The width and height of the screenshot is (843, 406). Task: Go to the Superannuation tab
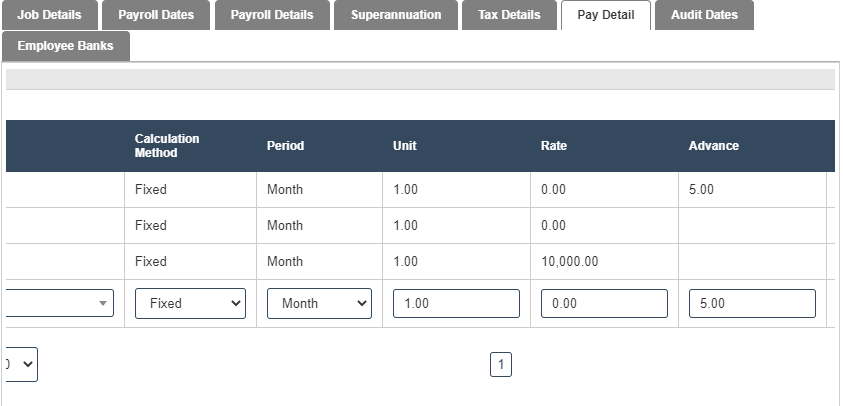(396, 15)
